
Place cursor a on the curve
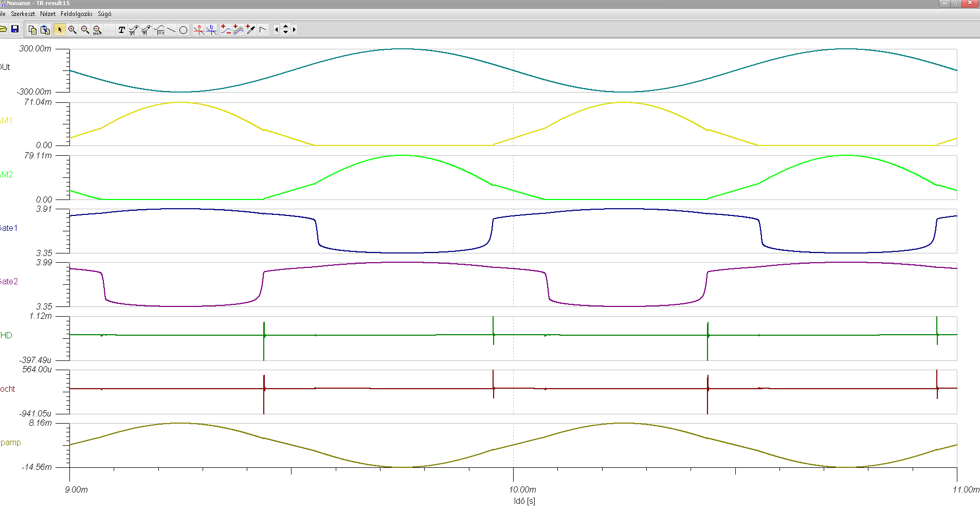pyautogui.click(x=199, y=30)
